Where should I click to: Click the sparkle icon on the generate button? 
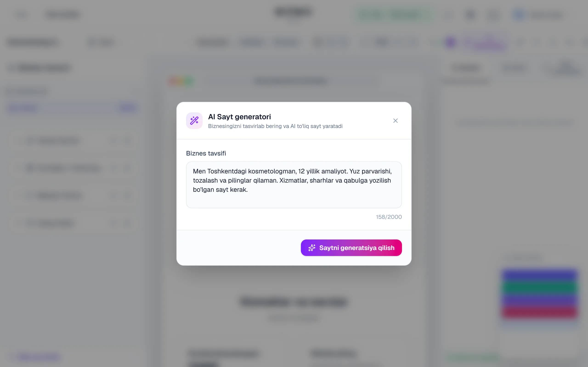click(312, 247)
